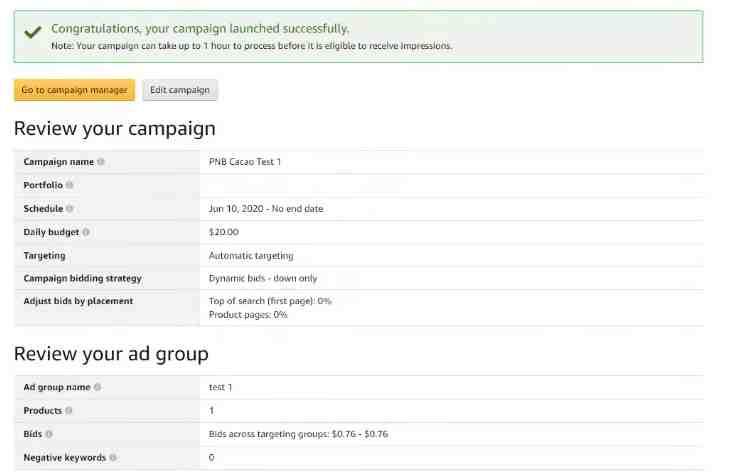The height and width of the screenshot is (472, 739).
Task: Click the Automatic targeting value
Action: [x=251, y=256]
